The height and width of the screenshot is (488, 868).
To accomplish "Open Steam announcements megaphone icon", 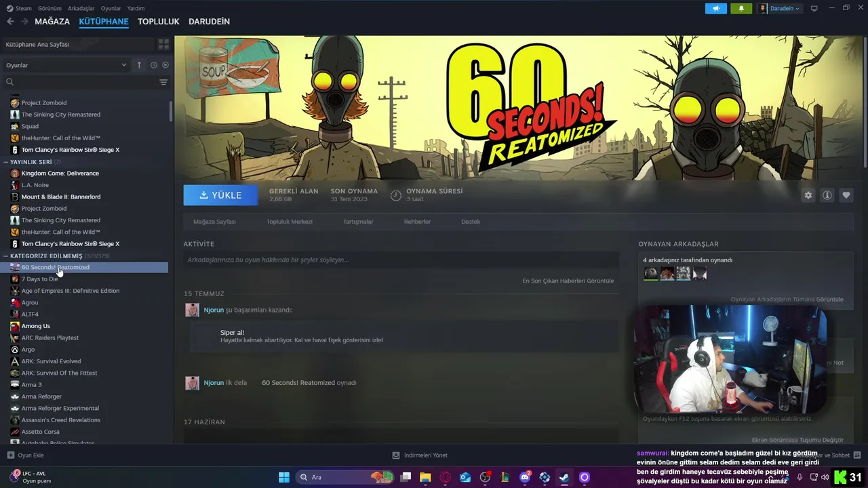I will [x=716, y=8].
